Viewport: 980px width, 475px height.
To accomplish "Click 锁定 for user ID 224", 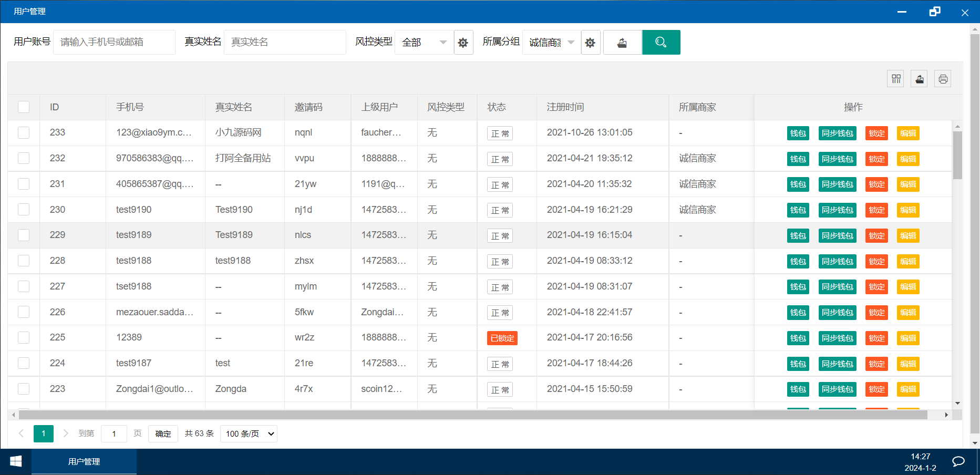I will click(x=876, y=364).
